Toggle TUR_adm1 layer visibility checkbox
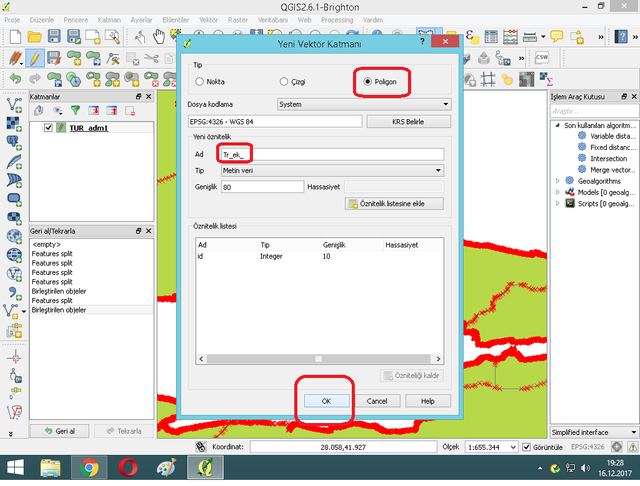The width and height of the screenshot is (640, 486). point(48,128)
